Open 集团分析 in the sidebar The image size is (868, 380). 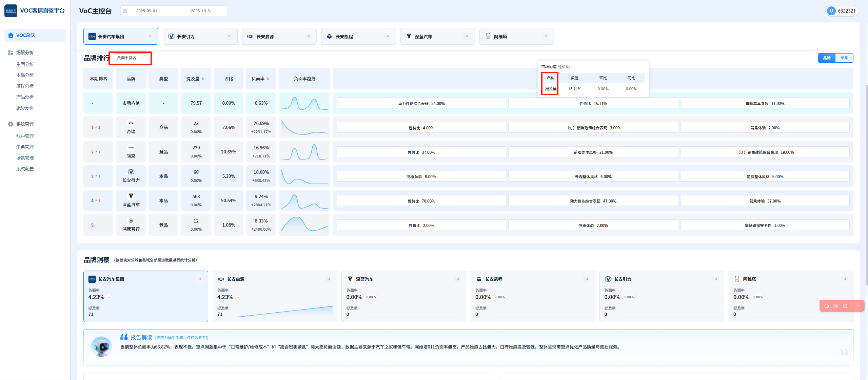click(x=25, y=64)
